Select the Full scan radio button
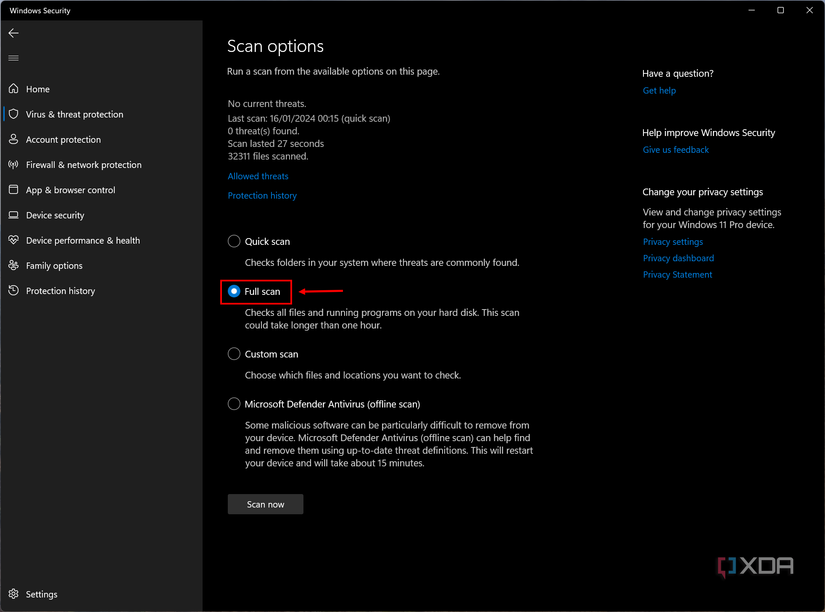Viewport: 825px width, 612px height. tap(234, 292)
